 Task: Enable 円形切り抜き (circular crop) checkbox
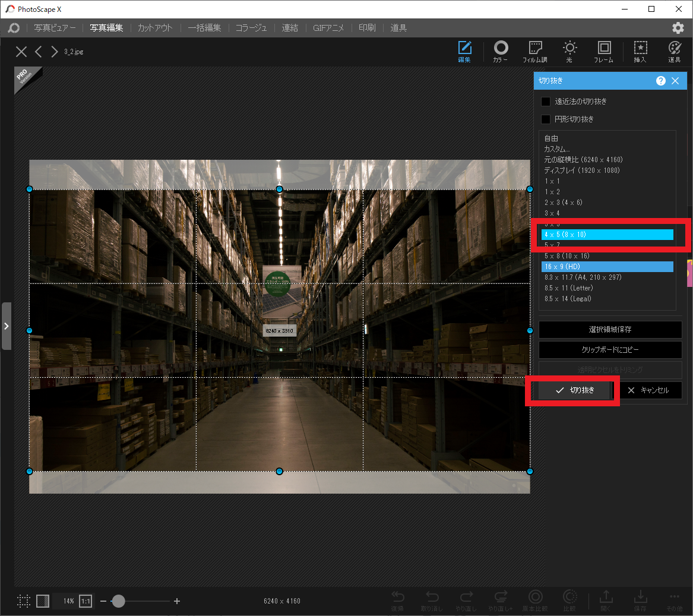tap(546, 119)
